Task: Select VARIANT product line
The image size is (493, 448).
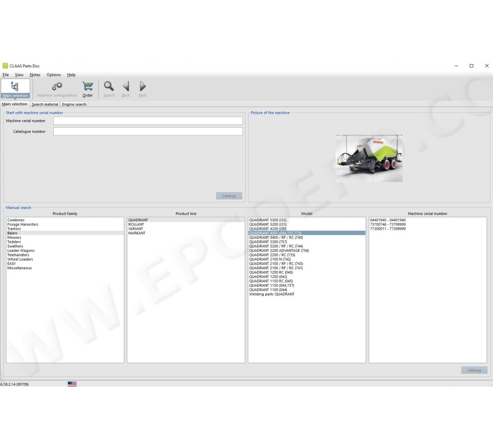Action: 186,229
